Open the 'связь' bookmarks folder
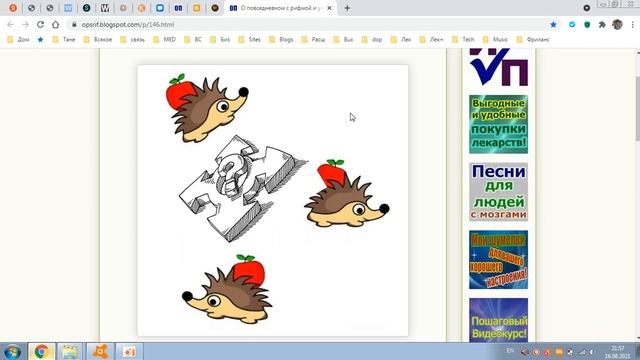Image resolution: width=640 pixels, height=360 pixels. tap(133, 40)
